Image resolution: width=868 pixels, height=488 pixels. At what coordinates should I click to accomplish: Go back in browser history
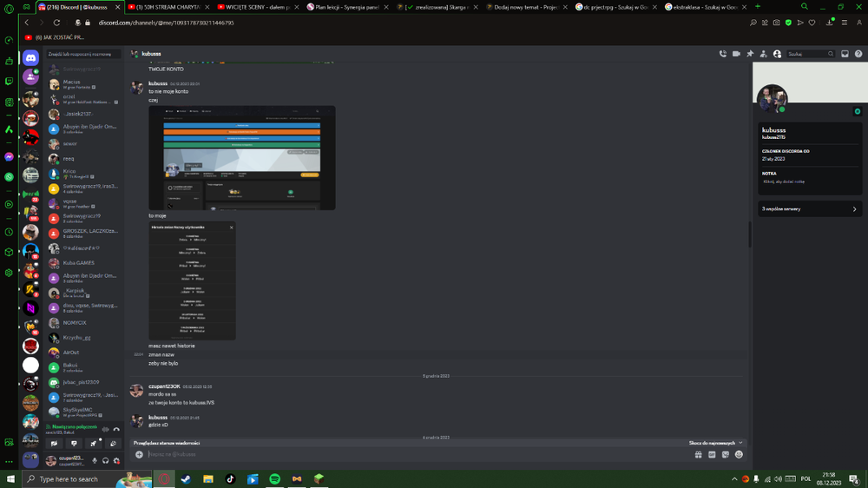tap(27, 23)
